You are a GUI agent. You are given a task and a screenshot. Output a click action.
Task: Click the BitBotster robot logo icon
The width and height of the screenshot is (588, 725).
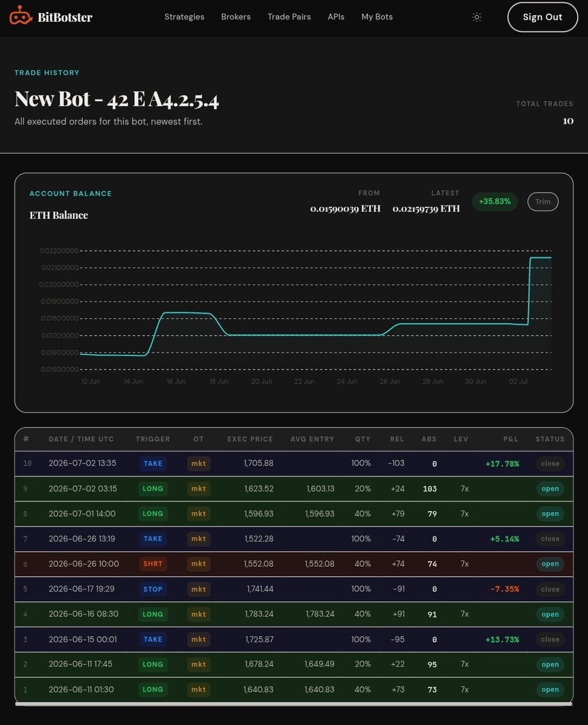[x=21, y=16]
